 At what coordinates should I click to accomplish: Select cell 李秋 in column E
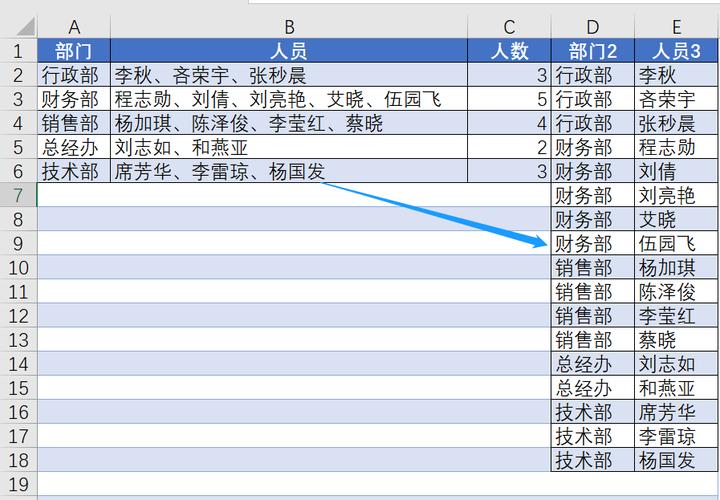tap(676, 75)
